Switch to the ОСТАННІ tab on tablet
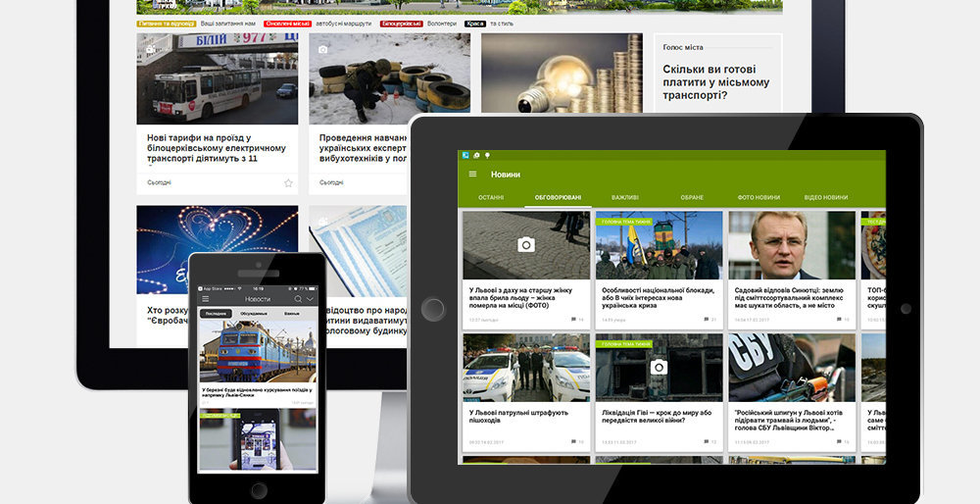 [x=491, y=197]
